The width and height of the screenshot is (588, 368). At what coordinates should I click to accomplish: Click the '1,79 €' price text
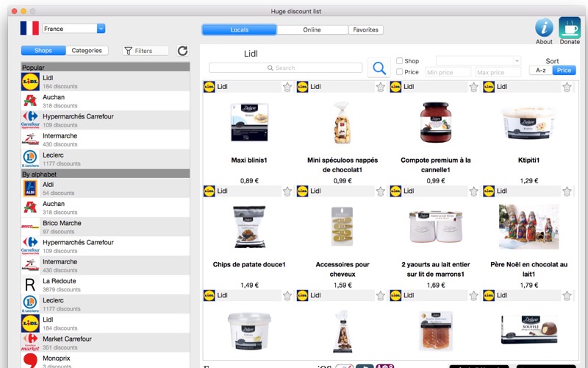(528, 285)
